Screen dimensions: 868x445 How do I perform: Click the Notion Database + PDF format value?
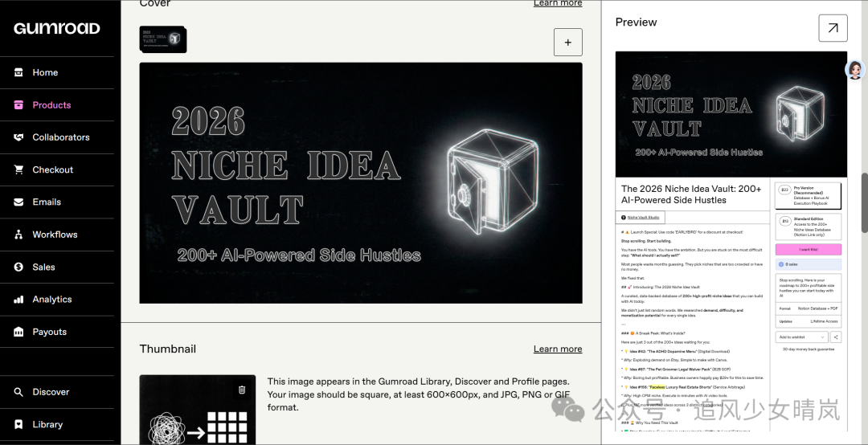click(817, 308)
